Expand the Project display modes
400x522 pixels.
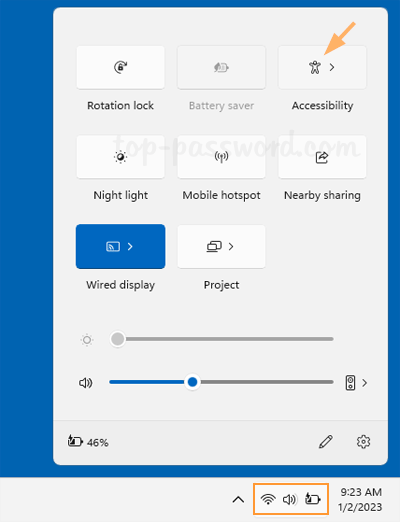tap(231, 247)
